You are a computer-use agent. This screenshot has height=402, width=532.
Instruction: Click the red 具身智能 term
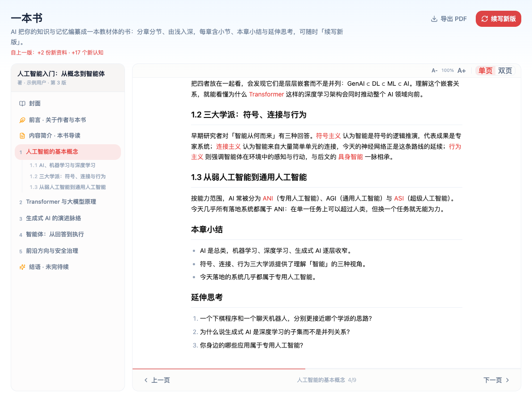(x=350, y=157)
